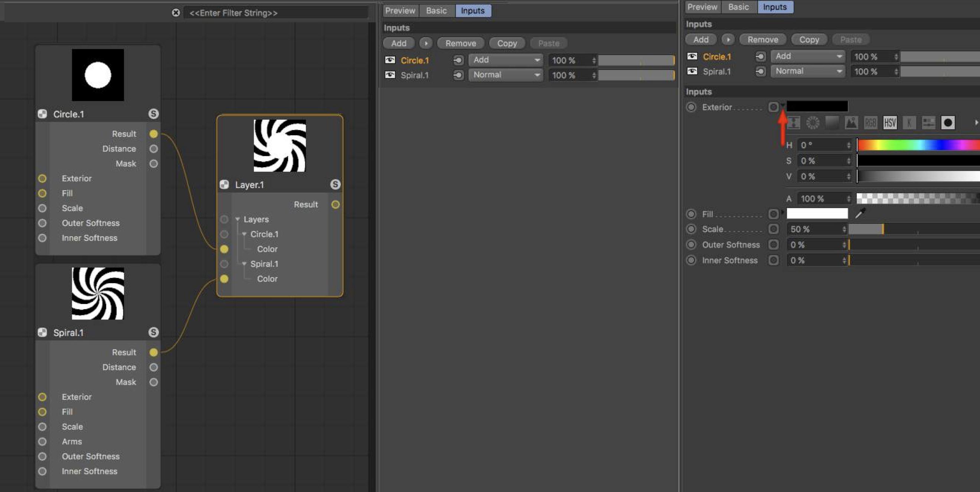Hide the Circle.1 layer in middle panel

(390, 60)
